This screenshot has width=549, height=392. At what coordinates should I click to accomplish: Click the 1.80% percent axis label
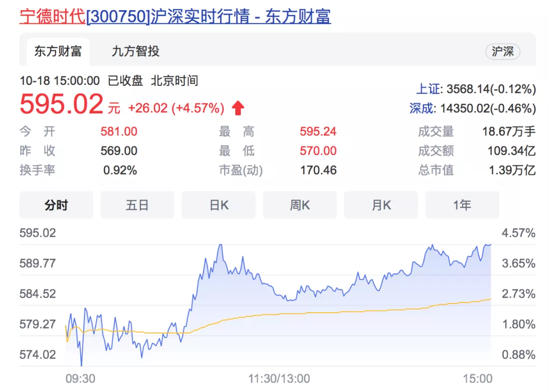[518, 324]
